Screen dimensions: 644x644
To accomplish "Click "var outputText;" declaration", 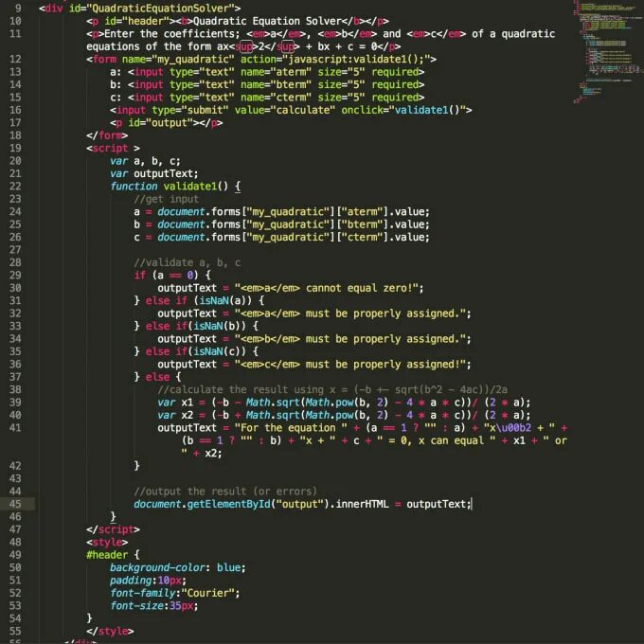I will pyautogui.click(x=154, y=173).
